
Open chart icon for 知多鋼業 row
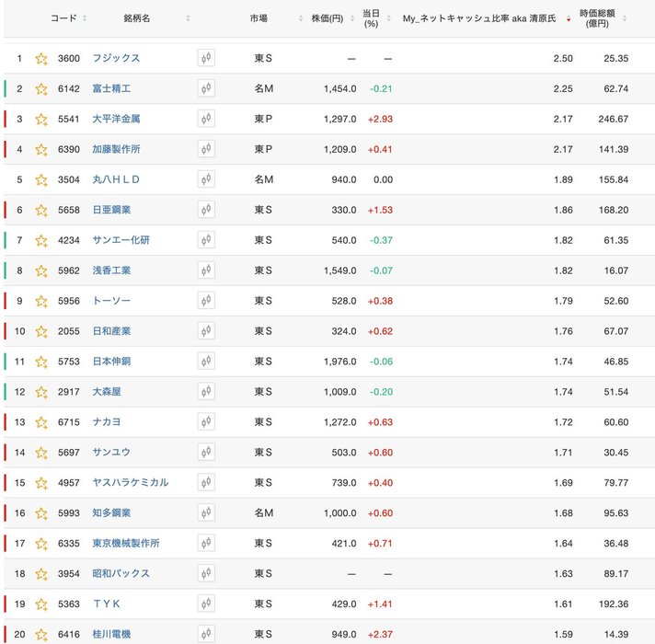[206, 512]
